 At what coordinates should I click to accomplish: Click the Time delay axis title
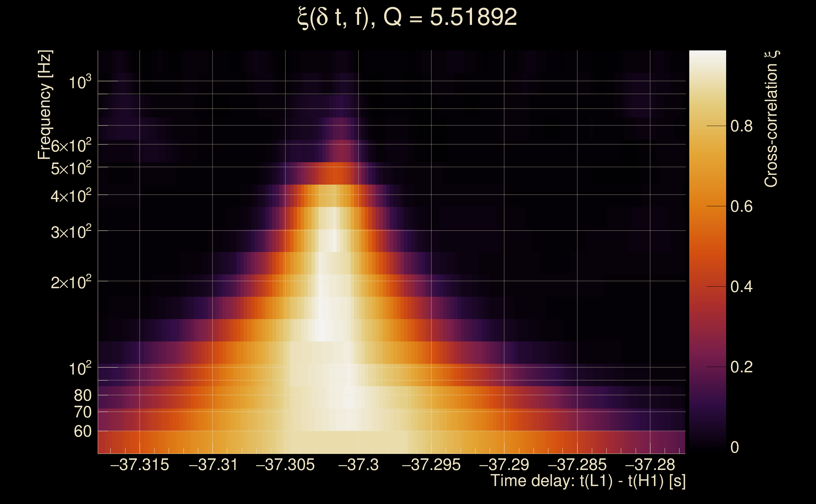[x=588, y=481]
